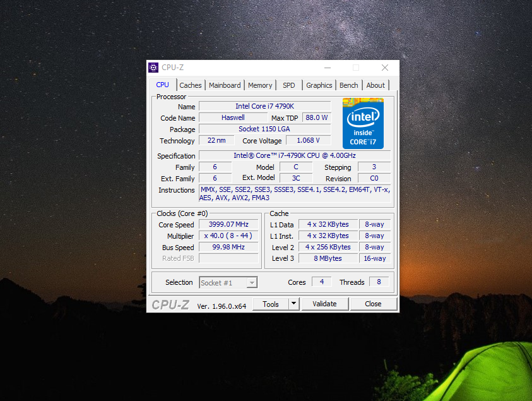The image size is (532, 401).
Task: Click the Revision value C0
Action: pyautogui.click(x=374, y=178)
